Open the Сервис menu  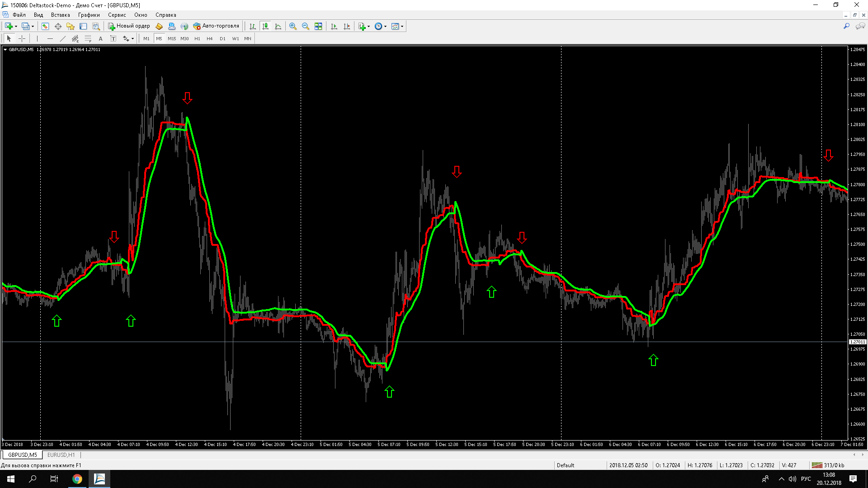[x=117, y=15]
